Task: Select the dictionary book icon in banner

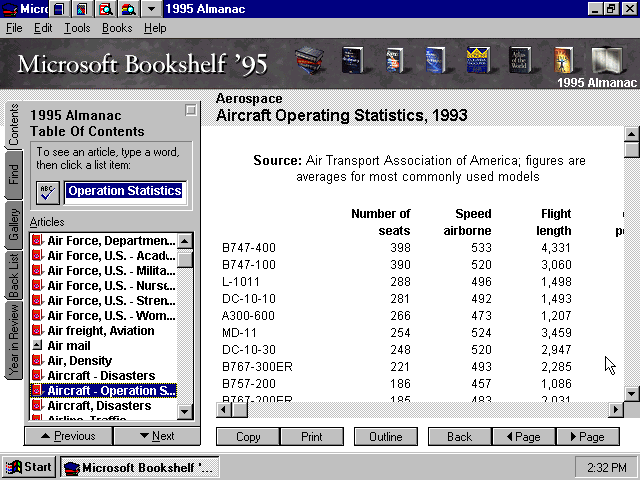Action: click(351, 61)
